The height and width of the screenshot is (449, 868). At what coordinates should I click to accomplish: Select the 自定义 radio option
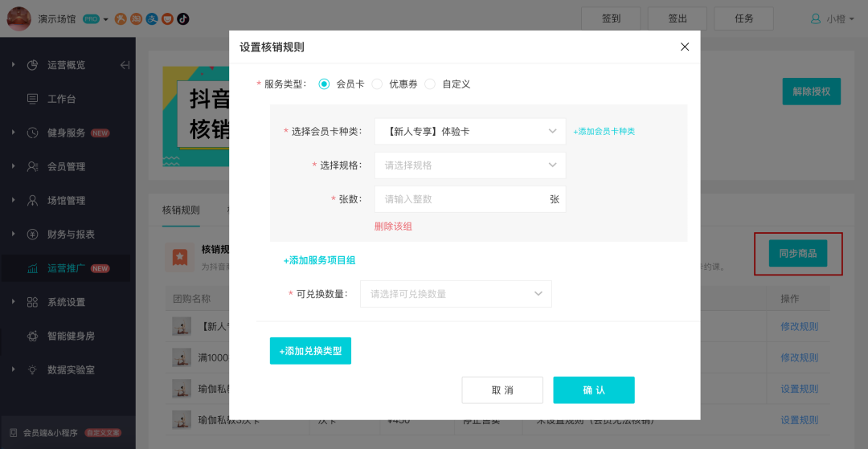pyautogui.click(x=430, y=84)
